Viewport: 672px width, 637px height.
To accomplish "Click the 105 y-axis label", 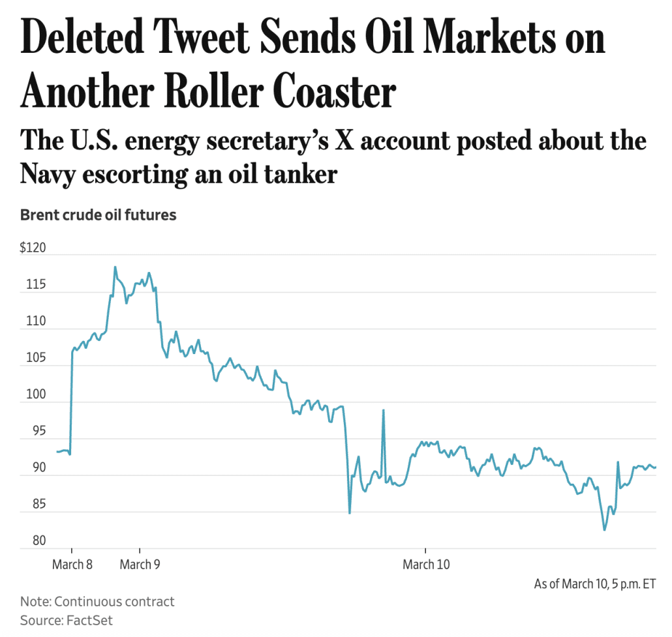I will [x=32, y=358].
